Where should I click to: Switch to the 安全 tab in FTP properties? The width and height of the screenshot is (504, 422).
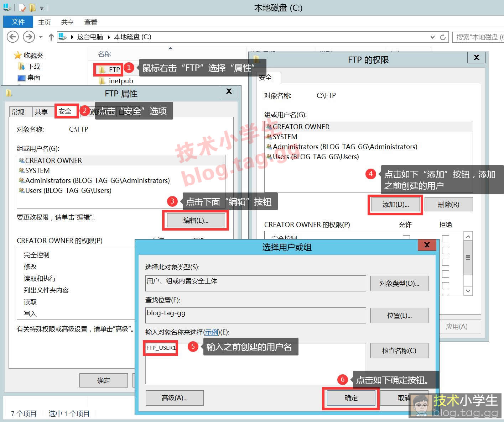pos(65,111)
